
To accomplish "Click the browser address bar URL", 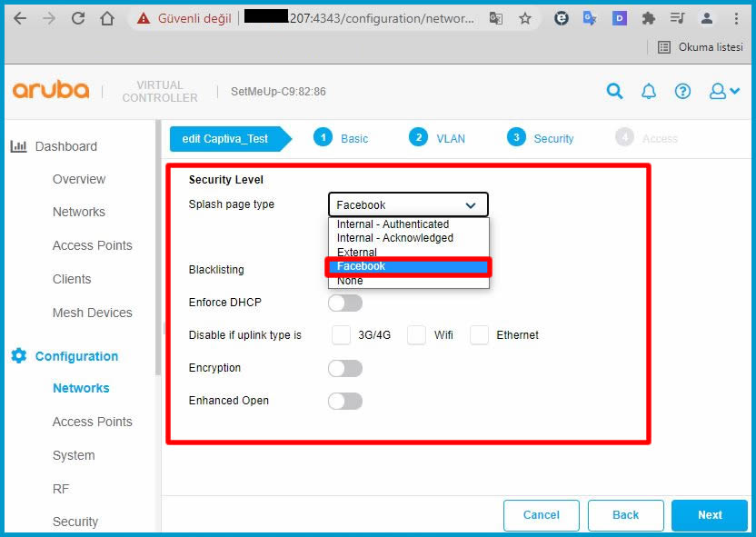I will (x=359, y=18).
